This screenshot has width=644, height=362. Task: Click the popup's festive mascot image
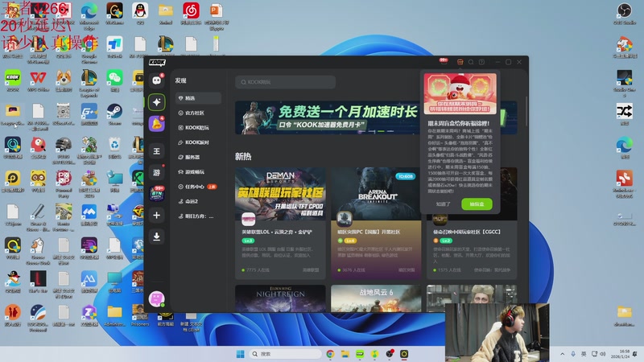[460, 93]
